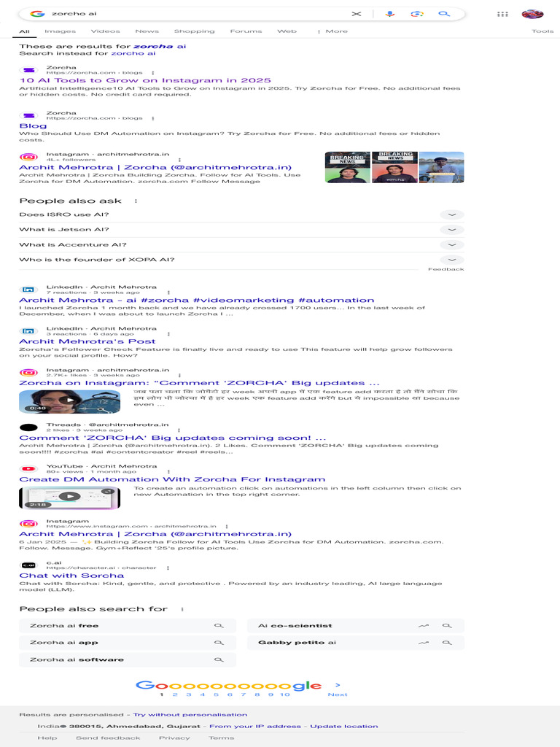Viewport: 560px width, 747px height.
Task: Click YouTube favicon of Create DM Automation result
Action: click(28, 469)
